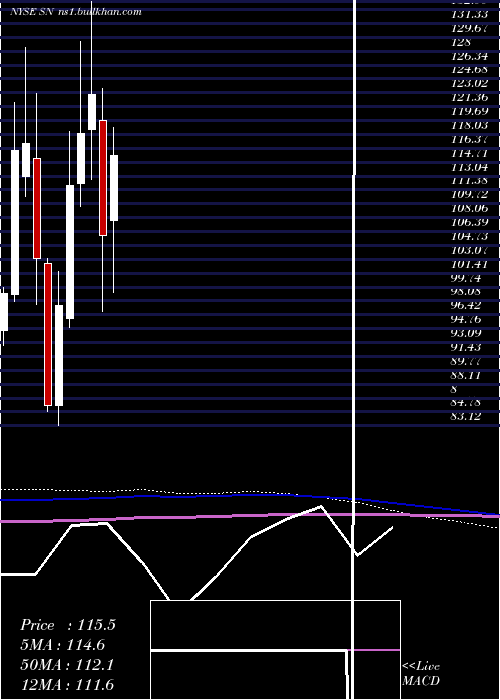
Task: Click the 129.67 price axis label
Action: (470, 28)
